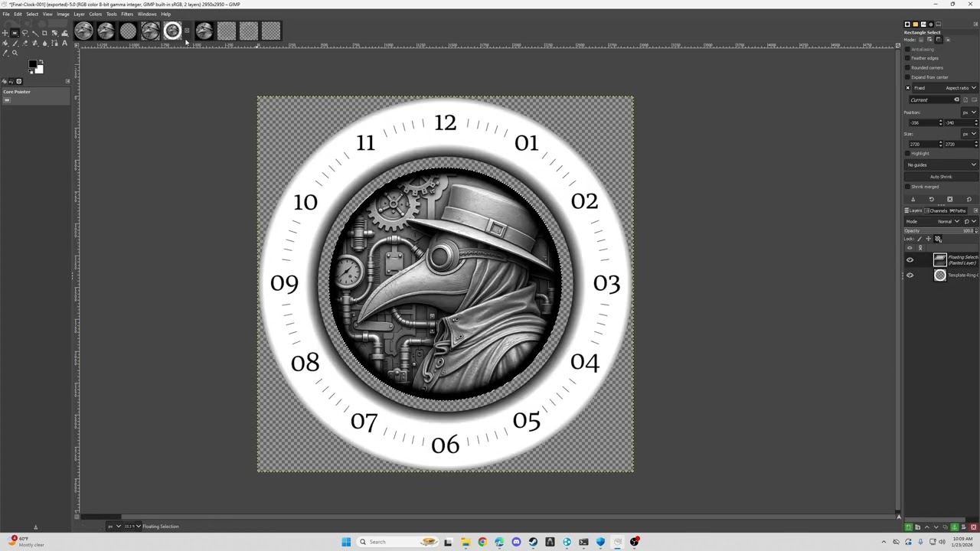Open the Windows menu
The image size is (980, 551).
147,14
